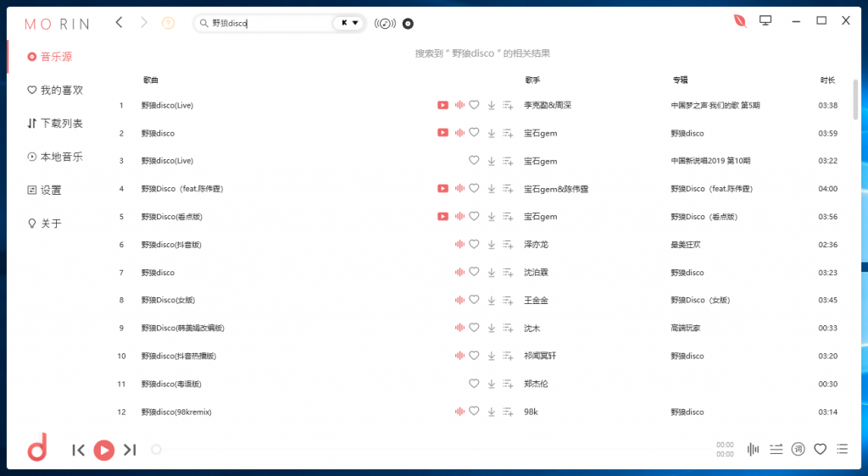The height and width of the screenshot is (476, 868).
Task: Click artist 泽亦龙
Action: pos(536,245)
